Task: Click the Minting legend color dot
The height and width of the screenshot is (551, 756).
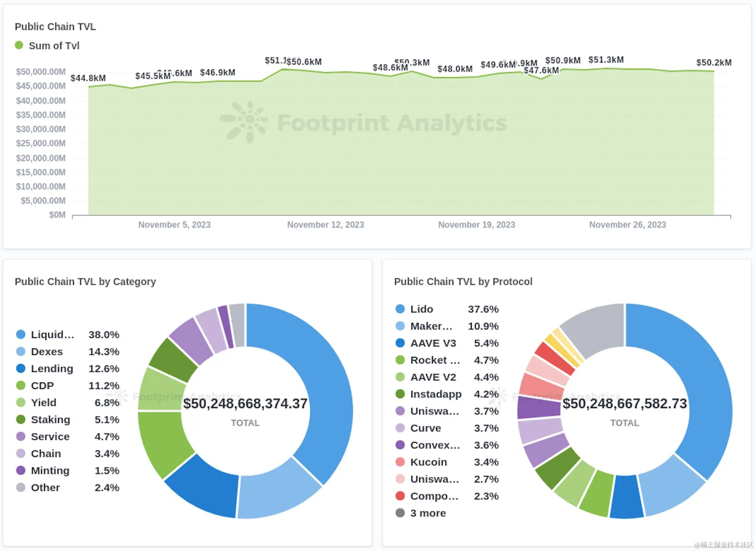Action: tap(21, 470)
